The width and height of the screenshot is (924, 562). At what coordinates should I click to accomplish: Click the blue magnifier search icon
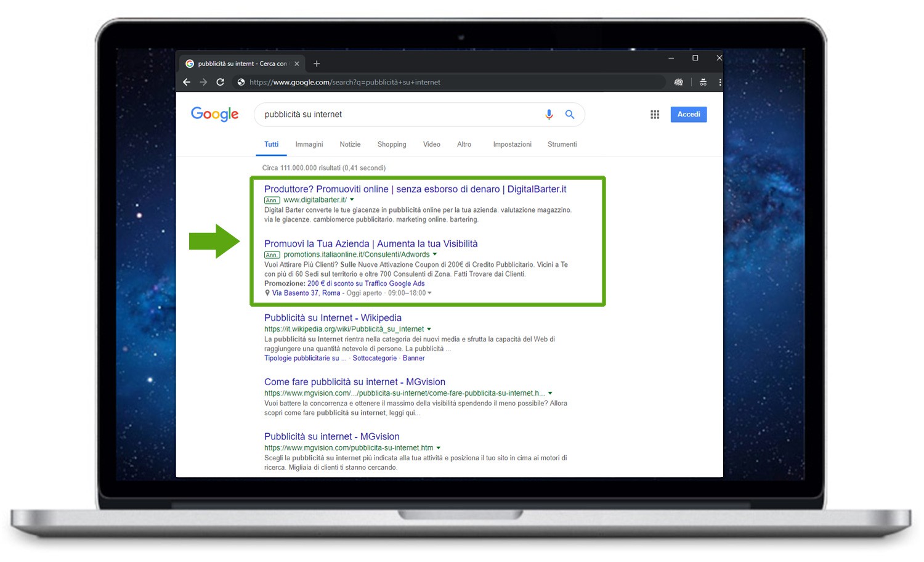pos(570,114)
